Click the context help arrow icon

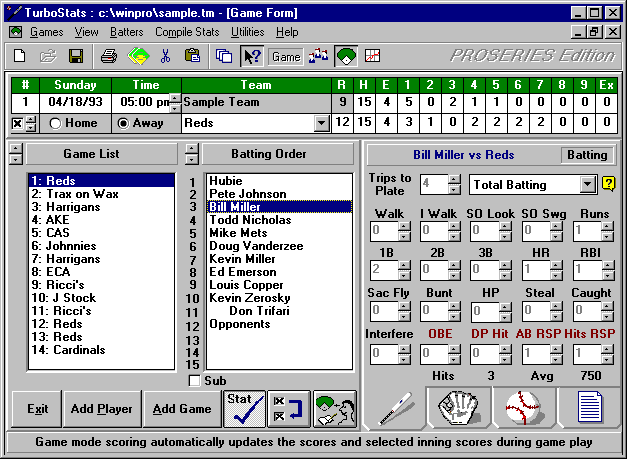[251, 56]
